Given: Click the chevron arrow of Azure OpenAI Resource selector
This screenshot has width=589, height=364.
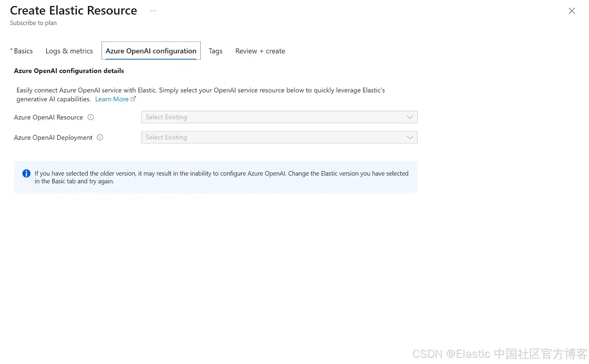Looking at the screenshot, I should coord(410,117).
